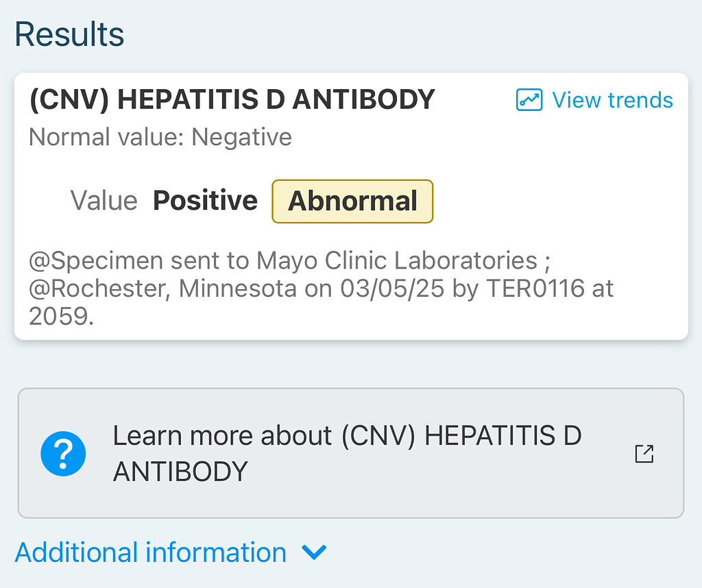Click the yellow Abnormal badge

(x=352, y=201)
